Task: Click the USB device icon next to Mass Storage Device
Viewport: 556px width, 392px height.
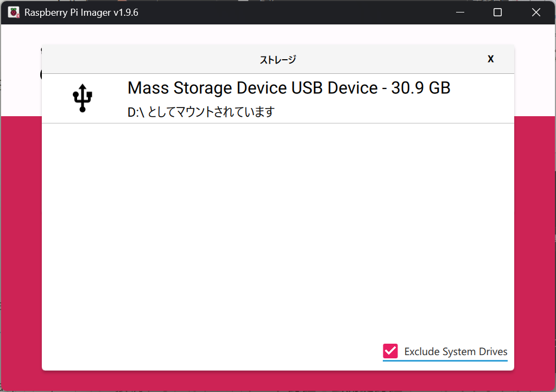Action: point(82,98)
